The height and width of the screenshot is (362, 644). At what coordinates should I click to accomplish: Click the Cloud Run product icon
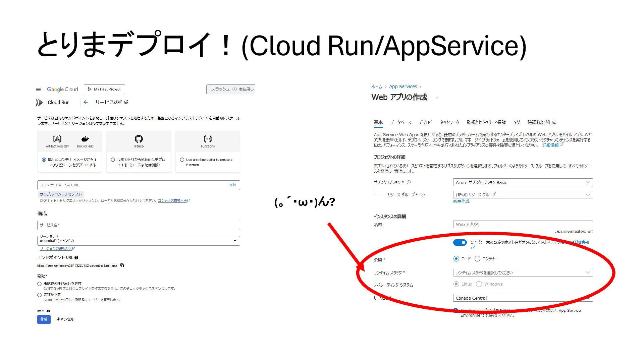click(39, 103)
